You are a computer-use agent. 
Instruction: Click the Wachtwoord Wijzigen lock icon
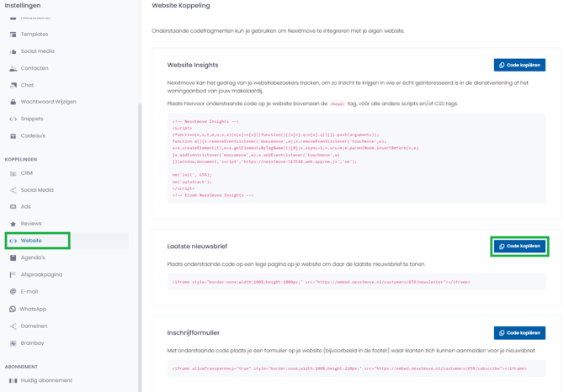tap(13, 102)
